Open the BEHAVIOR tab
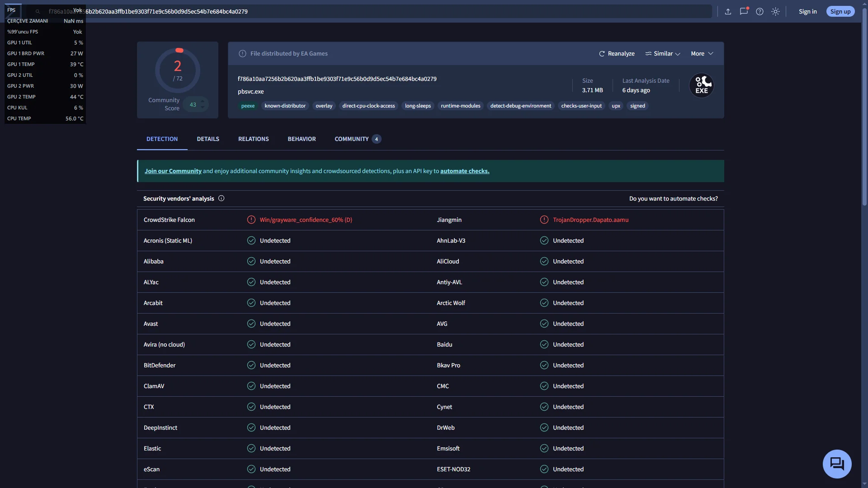This screenshot has width=868, height=488. (302, 139)
